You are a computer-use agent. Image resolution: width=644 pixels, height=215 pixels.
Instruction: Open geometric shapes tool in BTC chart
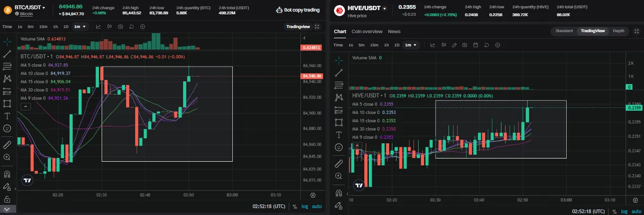pyautogui.click(x=7, y=103)
